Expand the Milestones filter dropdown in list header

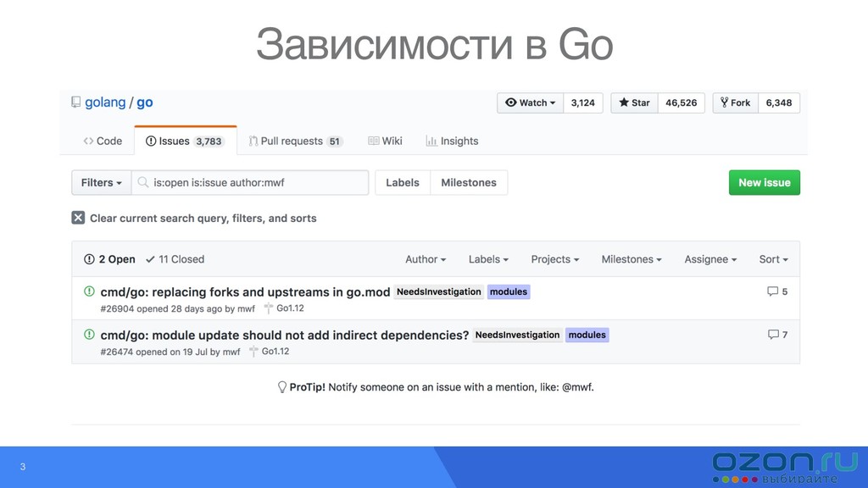(632, 259)
